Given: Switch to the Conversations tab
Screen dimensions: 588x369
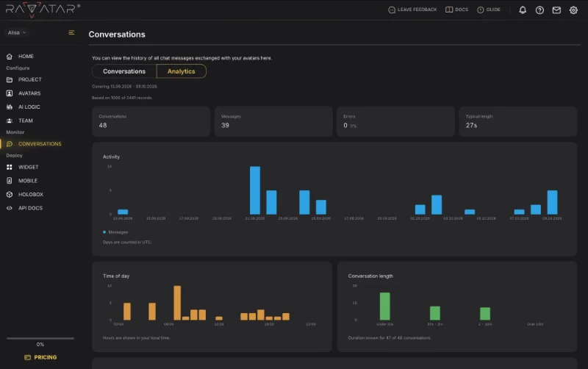Looking at the screenshot, I should click(124, 71).
